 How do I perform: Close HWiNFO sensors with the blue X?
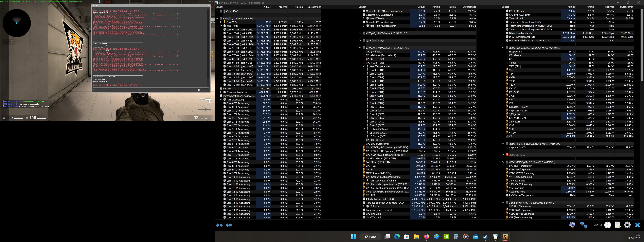click(637, 225)
